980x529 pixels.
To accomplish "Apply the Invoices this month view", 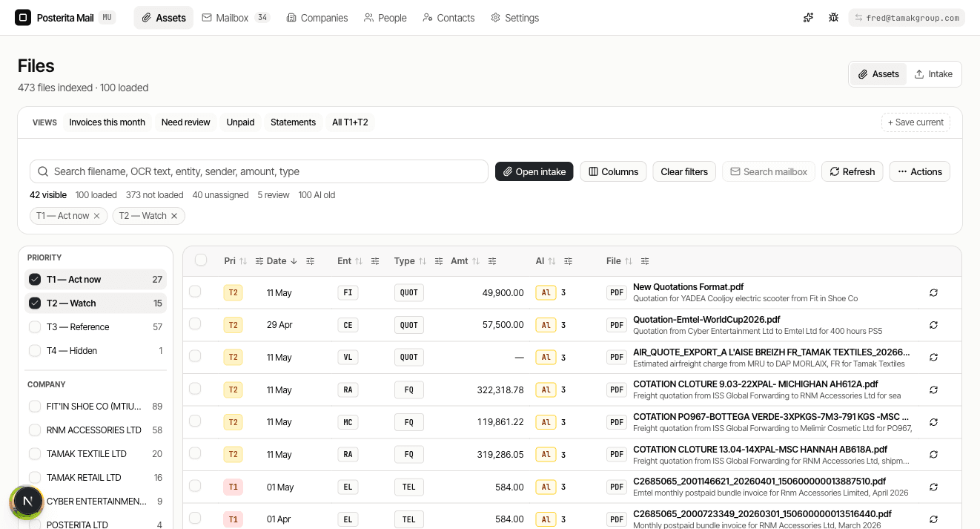I will (107, 122).
